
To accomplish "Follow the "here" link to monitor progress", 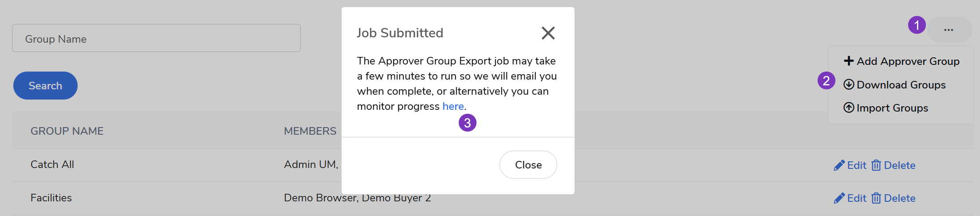I will (453, 106).
